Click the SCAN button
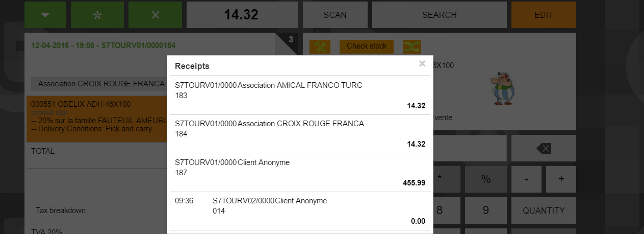Screen dimensions: 644x234 coord(335,15)
